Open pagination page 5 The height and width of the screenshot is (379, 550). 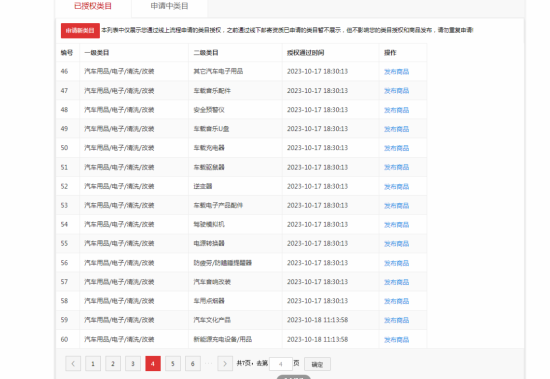click(173, 364)
